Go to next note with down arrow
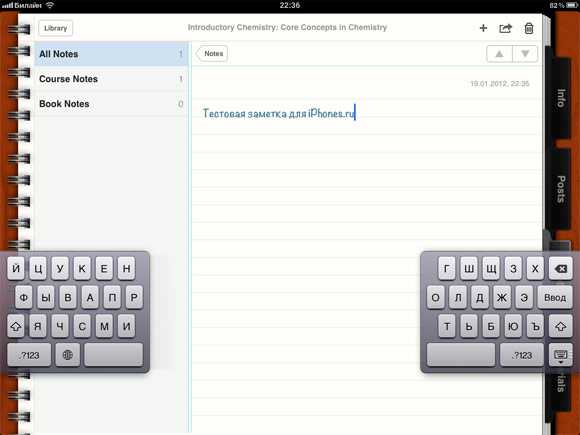This screenshot has height=435, width=580. (x=525, y=54)
